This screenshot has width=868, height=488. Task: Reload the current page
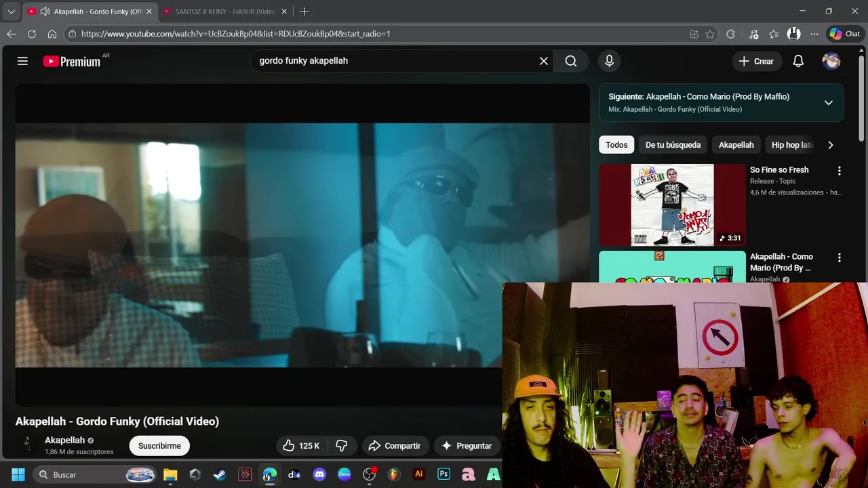[32, 34]
